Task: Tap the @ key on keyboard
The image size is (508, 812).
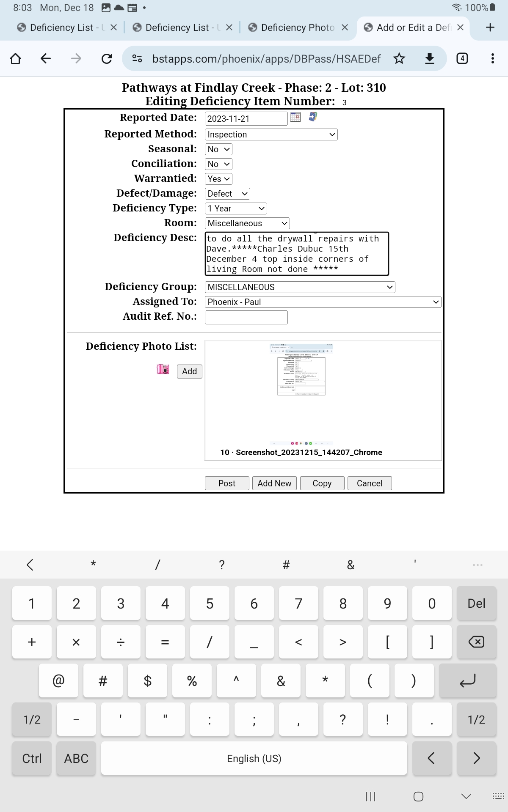Action: 58,681
